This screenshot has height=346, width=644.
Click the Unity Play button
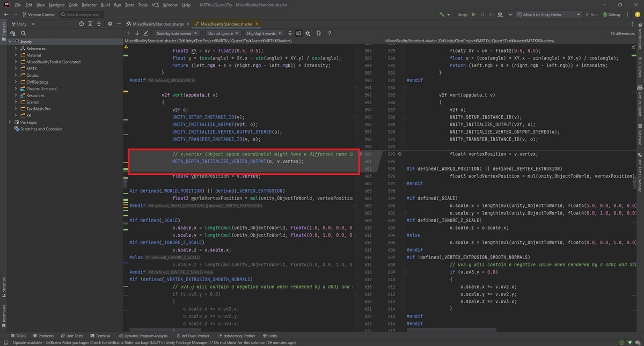[473, 14]
